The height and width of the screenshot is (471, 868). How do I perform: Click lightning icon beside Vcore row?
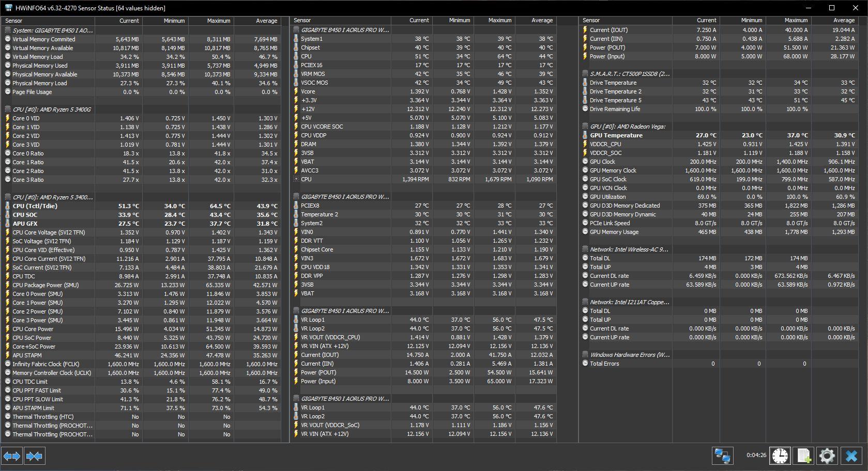pos(296,91)
